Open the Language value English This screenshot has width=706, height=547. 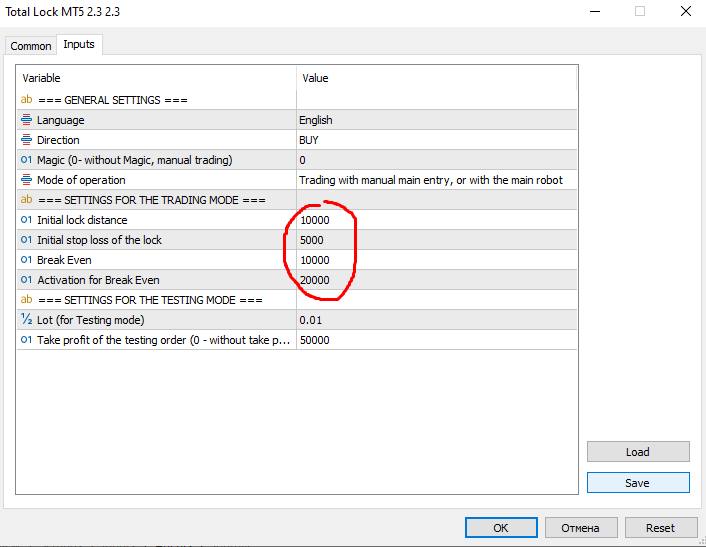[437, 120]
